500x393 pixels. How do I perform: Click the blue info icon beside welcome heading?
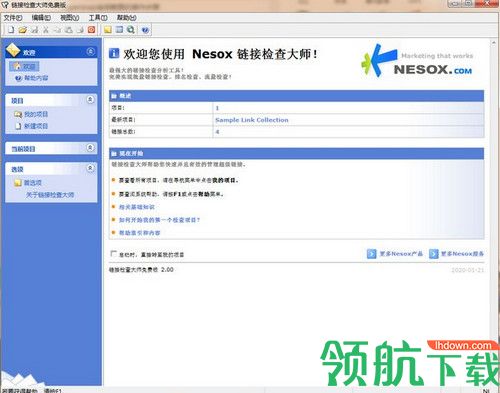pos(114,53)
